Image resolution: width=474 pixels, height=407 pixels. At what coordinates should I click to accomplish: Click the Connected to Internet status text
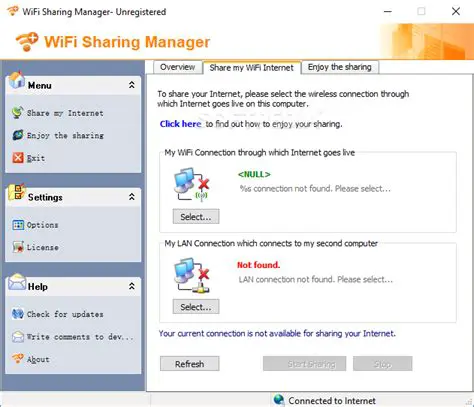(x=332, y=401)
